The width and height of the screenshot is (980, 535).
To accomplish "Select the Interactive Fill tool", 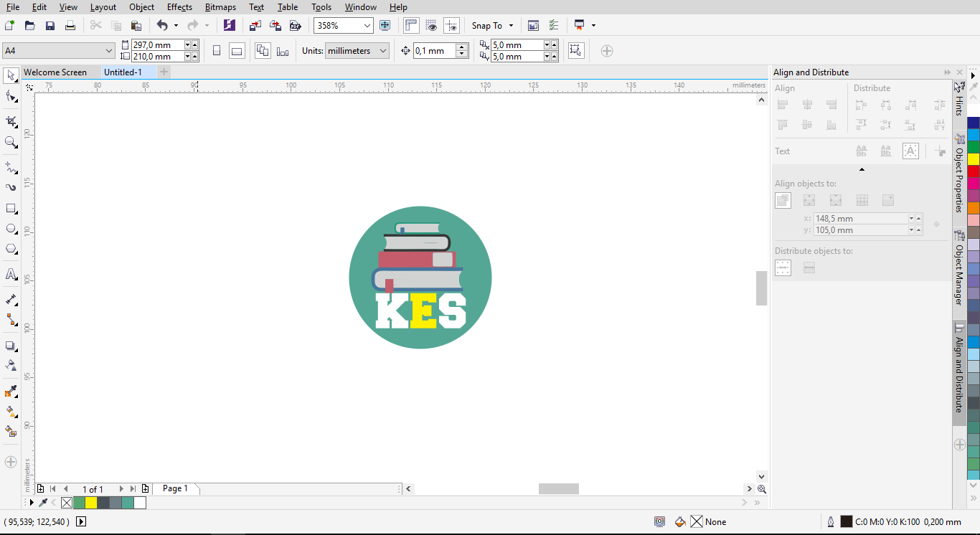I will pyautogui.click(x=11, y=412).
